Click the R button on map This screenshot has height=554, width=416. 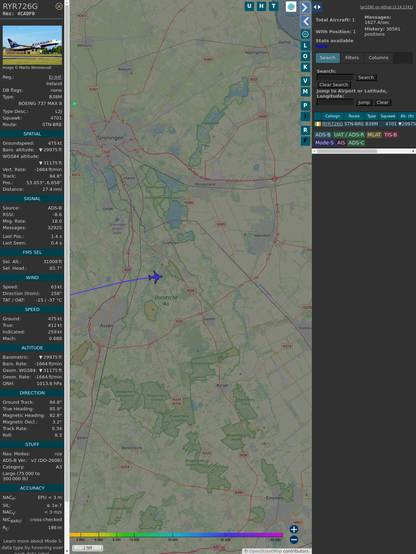click(x=305, y=130)
